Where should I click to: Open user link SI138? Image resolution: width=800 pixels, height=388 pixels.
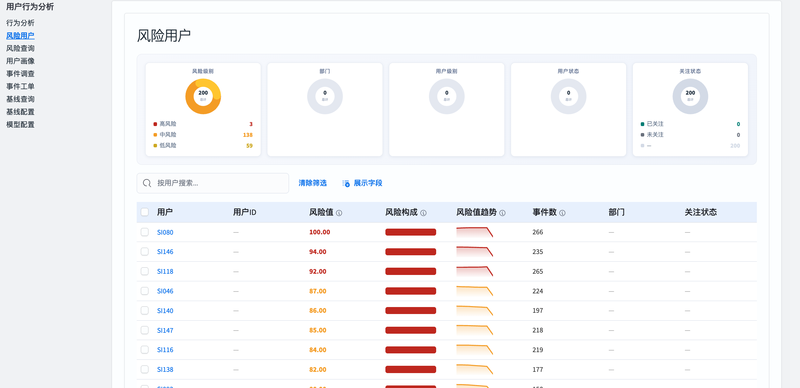(165, 370)
